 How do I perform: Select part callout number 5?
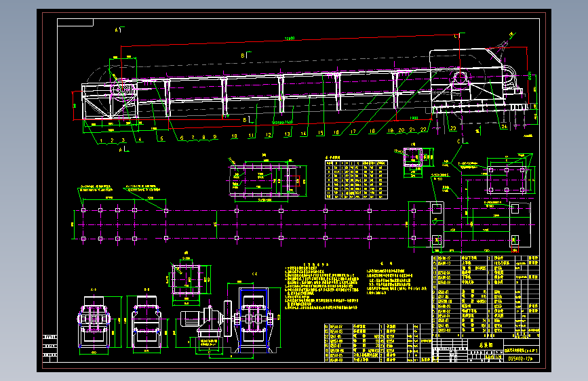pyautogui.click(x=161, y=138)
